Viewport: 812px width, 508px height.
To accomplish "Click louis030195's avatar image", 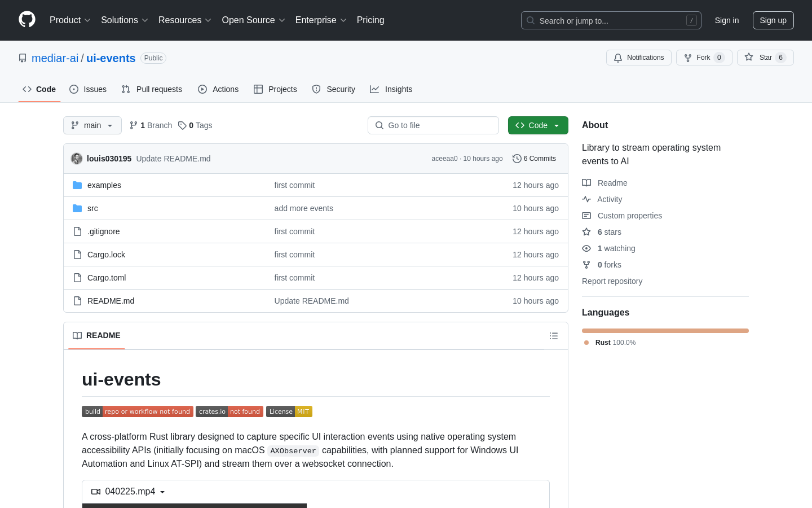I will point(77,159).
